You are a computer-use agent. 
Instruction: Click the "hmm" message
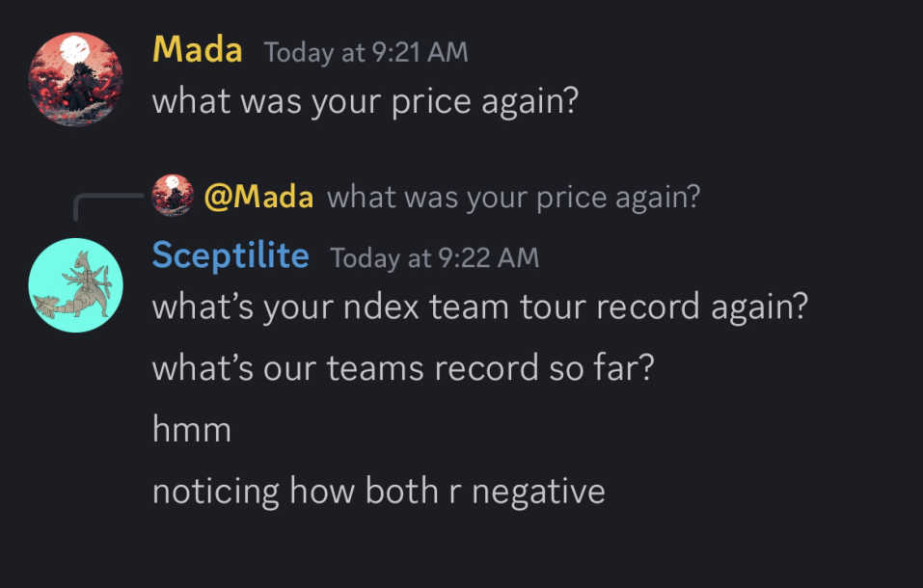[x=192, y=429]
